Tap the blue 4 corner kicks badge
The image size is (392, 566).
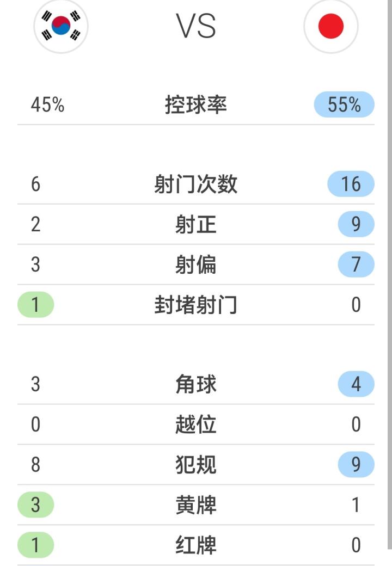(x=356, y=385)
